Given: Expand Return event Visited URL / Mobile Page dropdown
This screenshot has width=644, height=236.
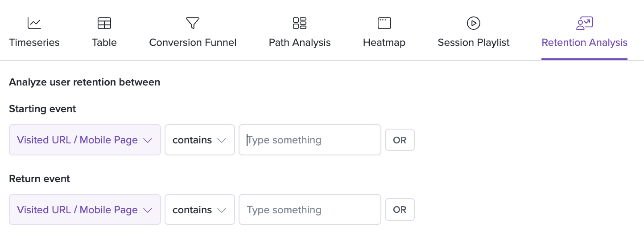Looking at the screenshot, I should 85,210.
